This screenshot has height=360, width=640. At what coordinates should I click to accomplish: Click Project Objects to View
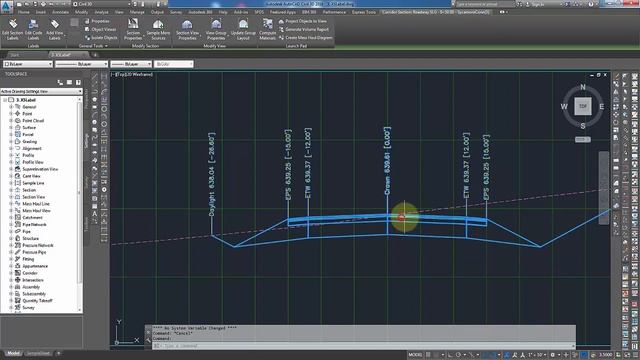(x=302, y=21)
